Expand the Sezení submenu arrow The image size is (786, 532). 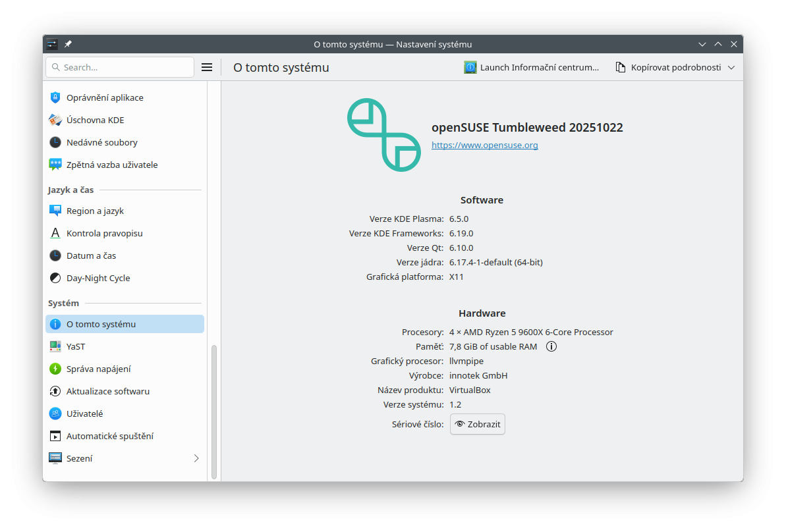click(196, 458)
